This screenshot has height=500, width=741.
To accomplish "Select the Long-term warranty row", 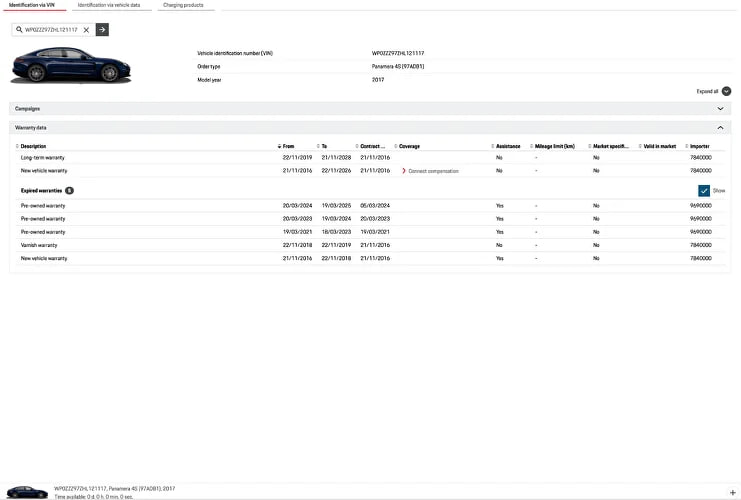I will pyautogui.click(x=370, y=157).
